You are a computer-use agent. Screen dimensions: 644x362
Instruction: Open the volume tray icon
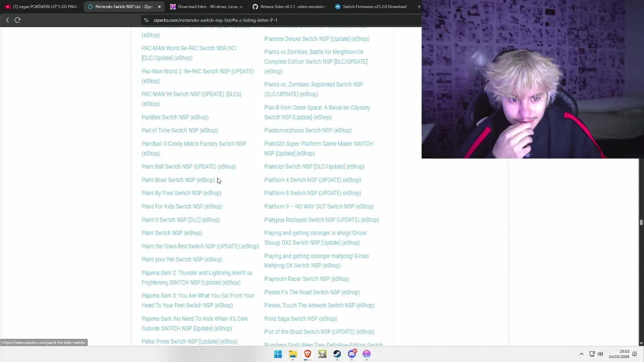click(600, 354)
